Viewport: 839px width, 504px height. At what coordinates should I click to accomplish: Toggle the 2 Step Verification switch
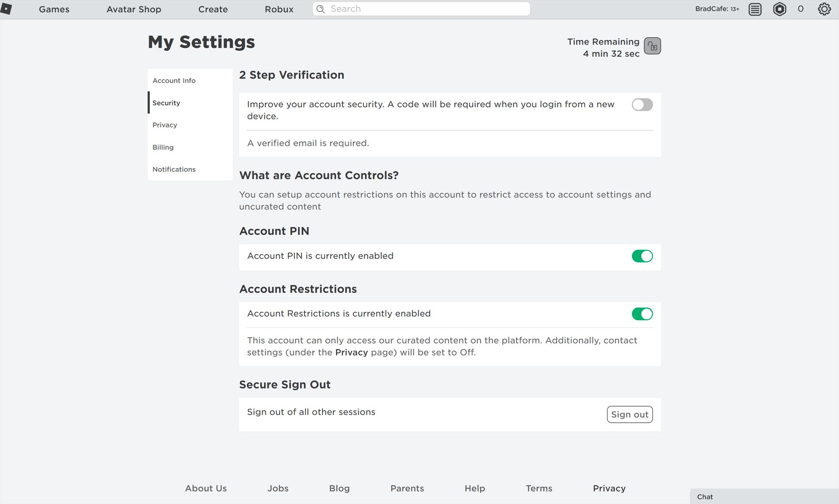coord(642,105)
